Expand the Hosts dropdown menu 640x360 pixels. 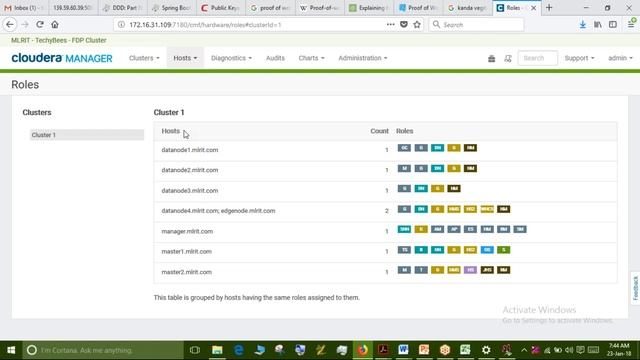click(185, 58)
